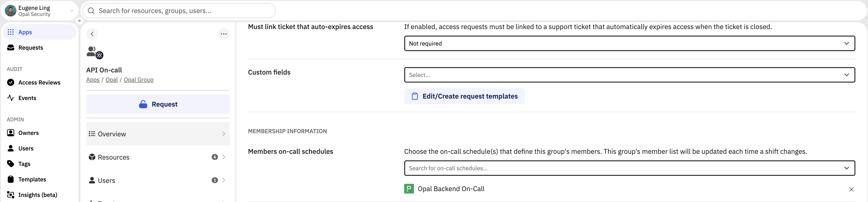Screen dimensions: 868x202
Task: Click the Owners icon in the sidebar
Action: point(11,133)
